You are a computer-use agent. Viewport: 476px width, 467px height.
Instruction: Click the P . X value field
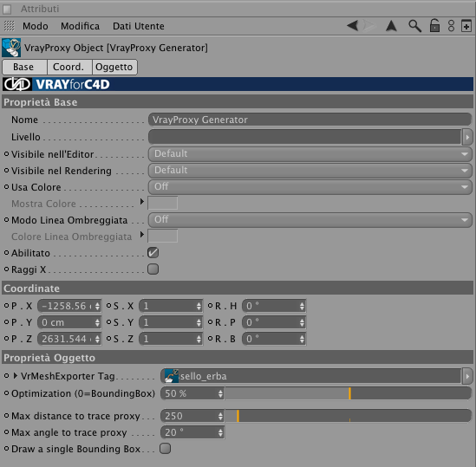point(66,306)
